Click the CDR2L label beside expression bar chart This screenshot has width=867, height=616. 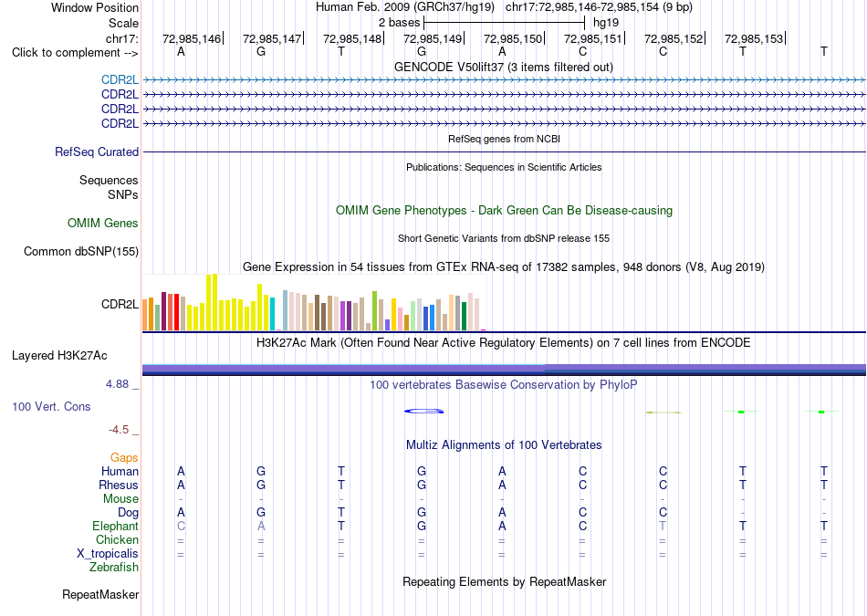coord(120,305)
